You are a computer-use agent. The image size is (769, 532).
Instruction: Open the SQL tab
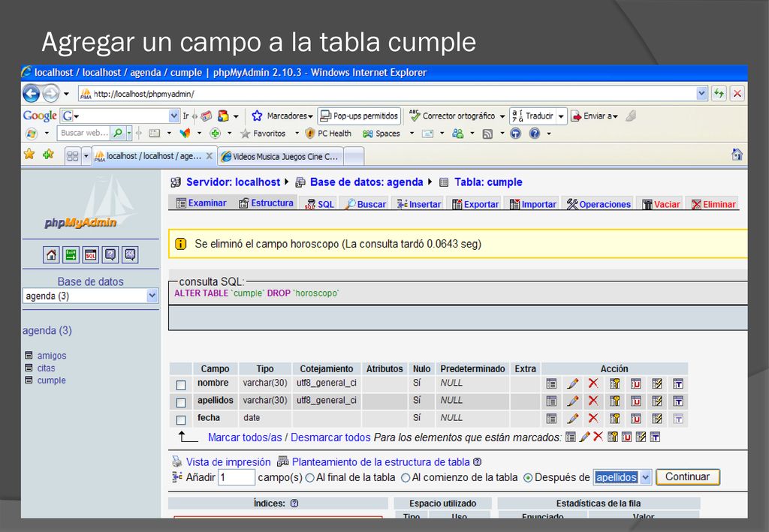320,204
